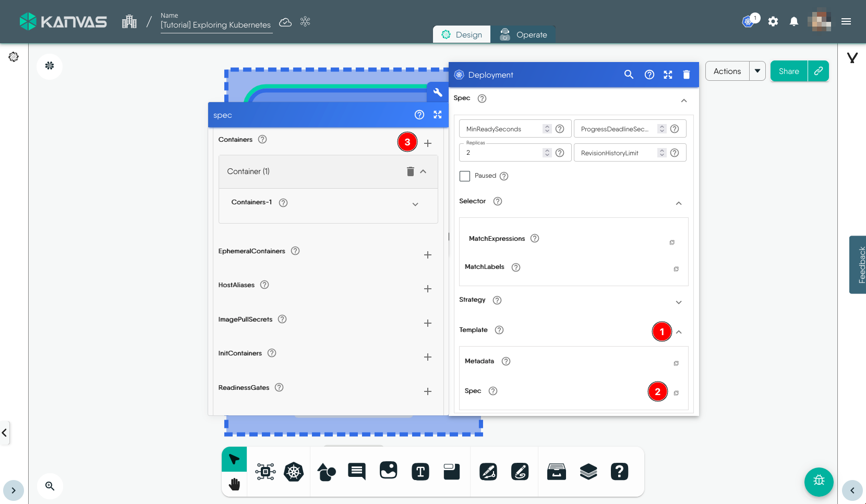This screenshot has height=504, width=866.
Task: Toggle the Paused checkbox
Action: coord(465,176)
